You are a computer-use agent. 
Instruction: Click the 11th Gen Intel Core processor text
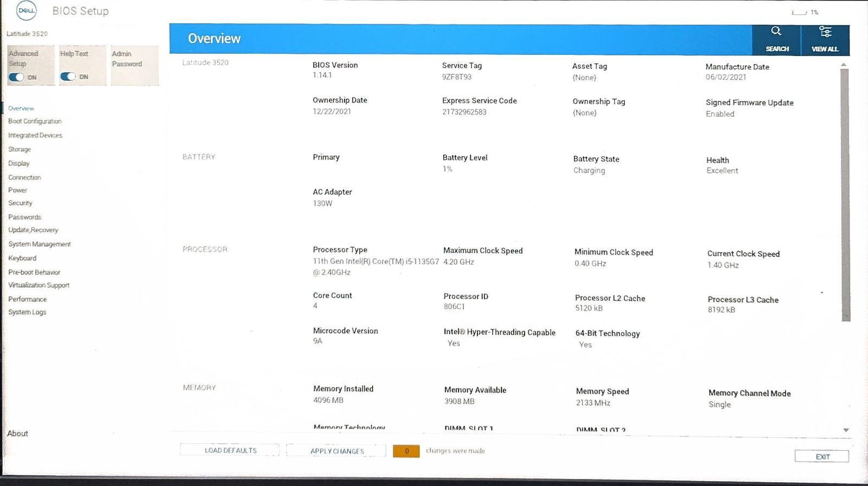(376, 267)
